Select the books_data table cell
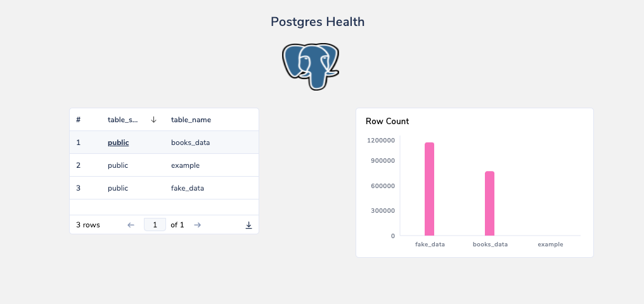Screen dimensions: 644x304 pyautogui.click(x=190, y=142)
